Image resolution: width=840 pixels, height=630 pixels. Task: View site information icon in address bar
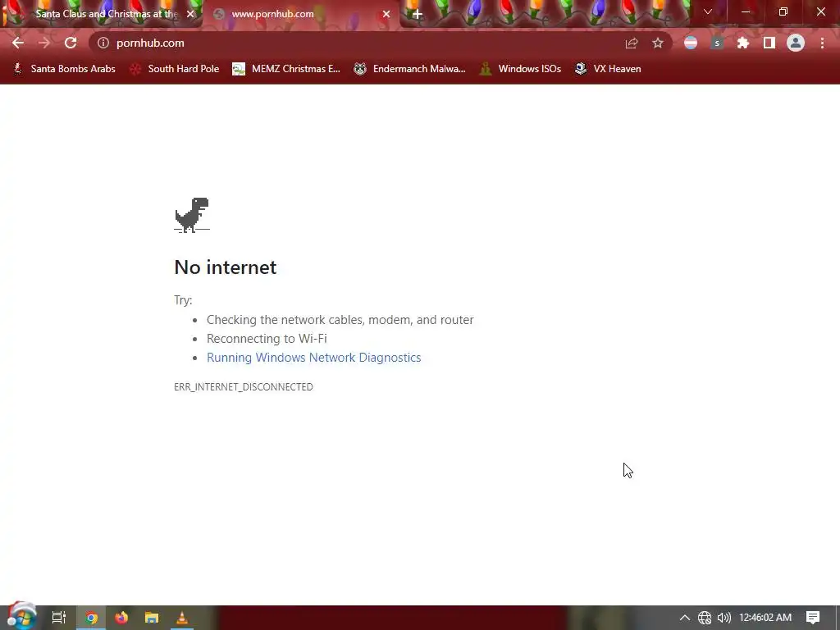pyautogui.click(x=103, y=43)
